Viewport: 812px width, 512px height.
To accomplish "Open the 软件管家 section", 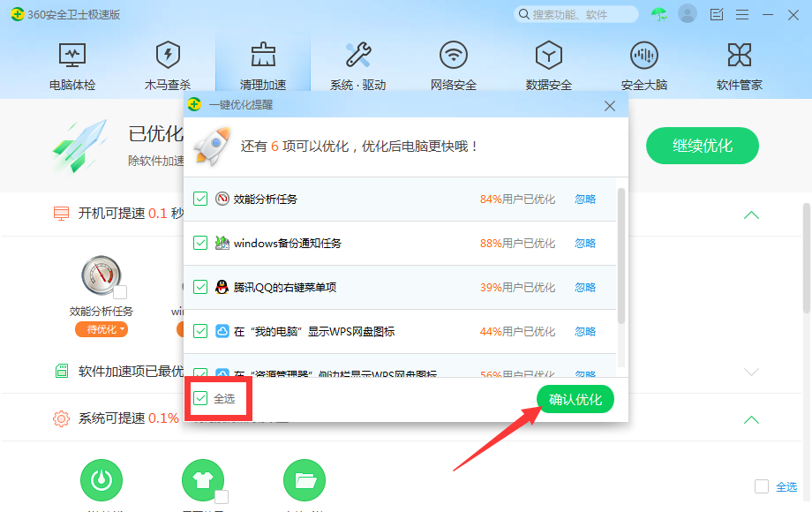I will pyautogui.click(x=739, y=67).
